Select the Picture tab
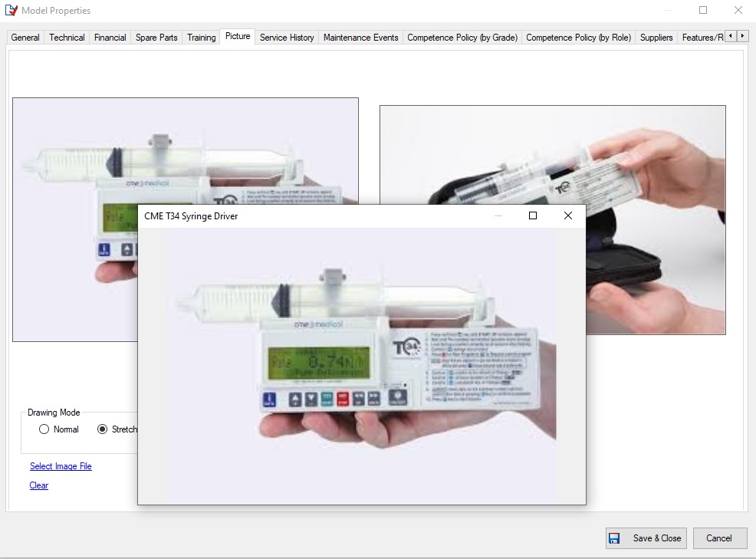 (238, 36)
